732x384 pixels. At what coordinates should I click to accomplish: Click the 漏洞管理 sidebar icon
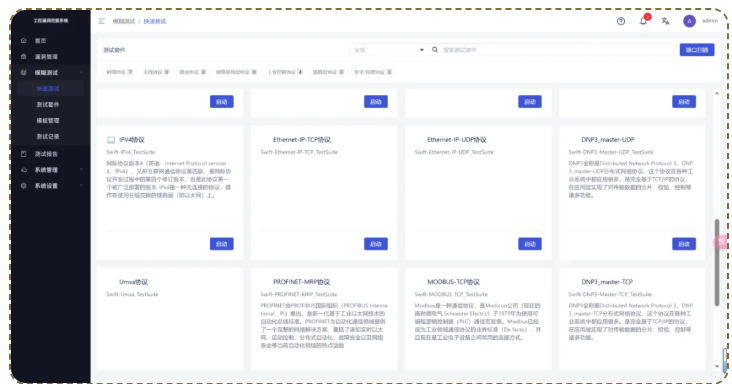(x=24, y=56)
